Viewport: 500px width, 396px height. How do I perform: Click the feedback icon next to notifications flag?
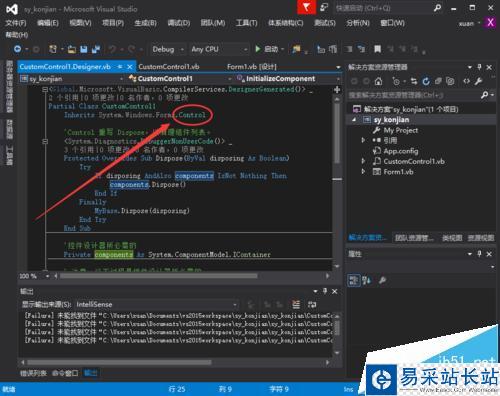point(324,7)
